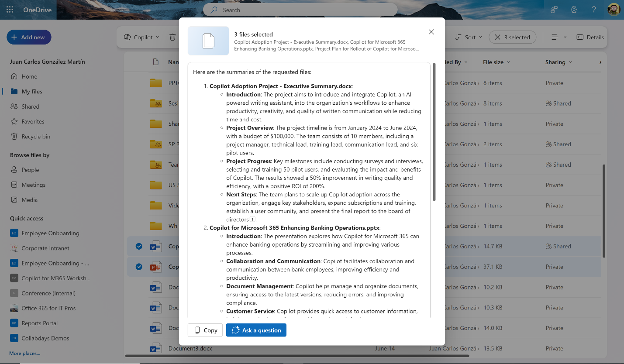
Task: Deselect the checked PowerPoint file row
Action: [x=138, y=266]
